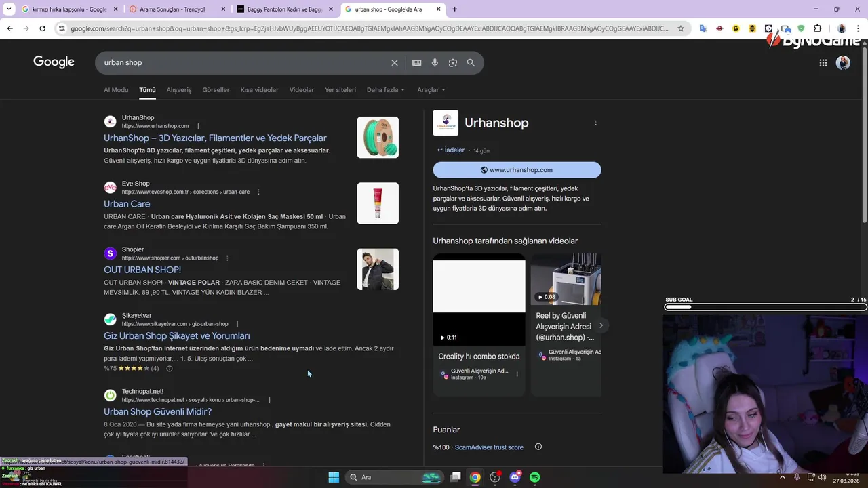Open the Chrome extensions puzzle icon
Screen dimensions: 868x488
tap(817, 28)
